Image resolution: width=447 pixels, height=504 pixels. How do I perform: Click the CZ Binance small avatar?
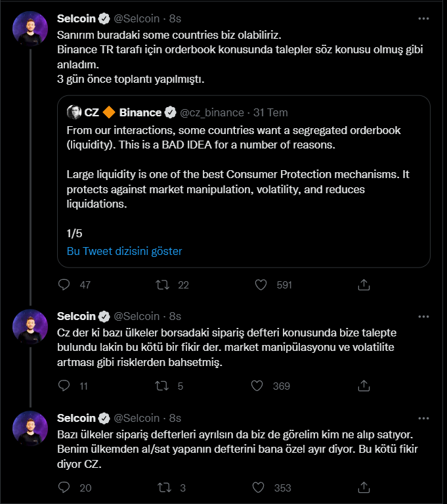pyautogui.click(x=74, y=112)
